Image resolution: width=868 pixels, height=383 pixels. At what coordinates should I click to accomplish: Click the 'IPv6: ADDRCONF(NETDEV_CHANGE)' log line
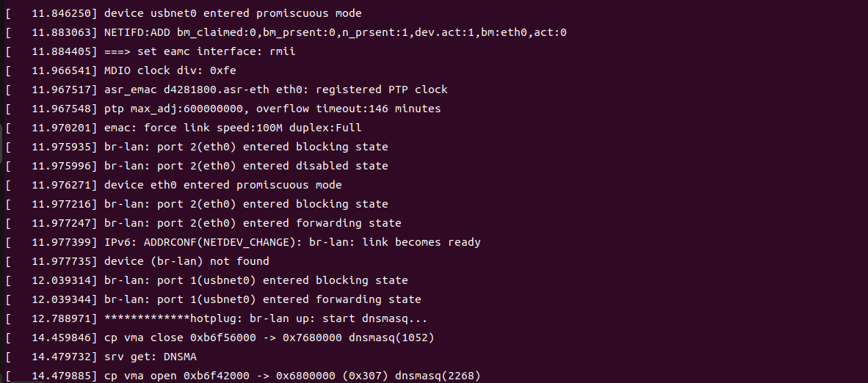click(292, 242)
